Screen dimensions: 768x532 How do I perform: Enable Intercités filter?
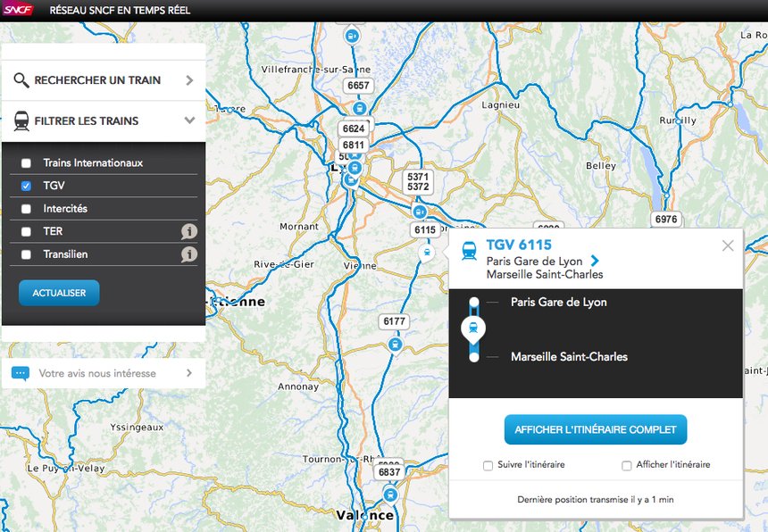26,209
